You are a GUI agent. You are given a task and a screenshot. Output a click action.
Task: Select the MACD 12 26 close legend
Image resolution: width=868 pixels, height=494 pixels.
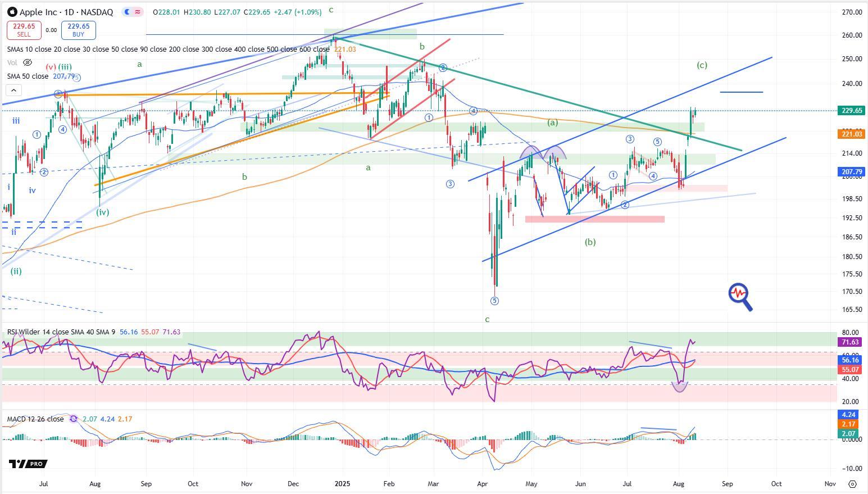click(35, 419)
